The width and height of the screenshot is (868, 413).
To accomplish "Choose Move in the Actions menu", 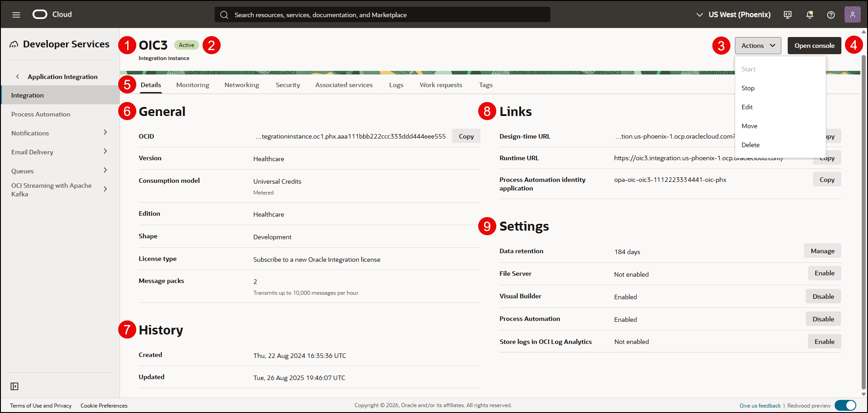I will 780,126.
